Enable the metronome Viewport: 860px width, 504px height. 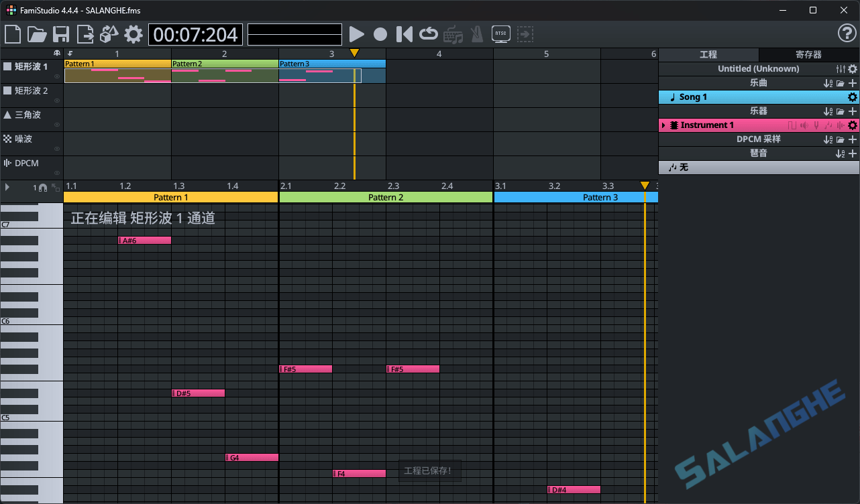(477, 34)
